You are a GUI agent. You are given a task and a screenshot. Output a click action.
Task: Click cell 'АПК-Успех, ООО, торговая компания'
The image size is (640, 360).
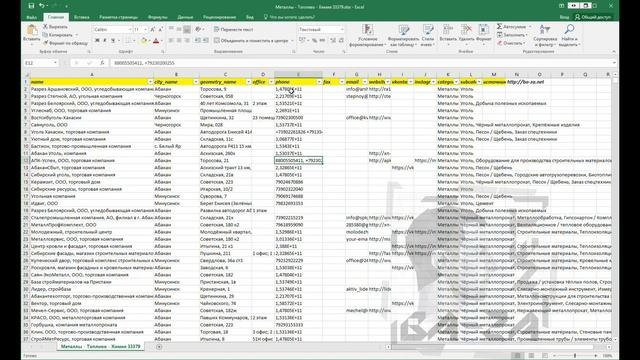tap(92, 160)
